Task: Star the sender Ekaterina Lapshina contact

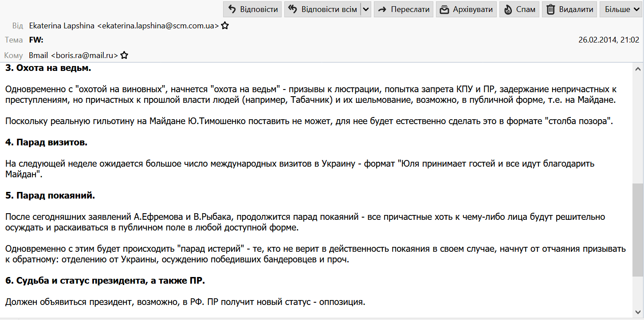Action: [225, 26]
